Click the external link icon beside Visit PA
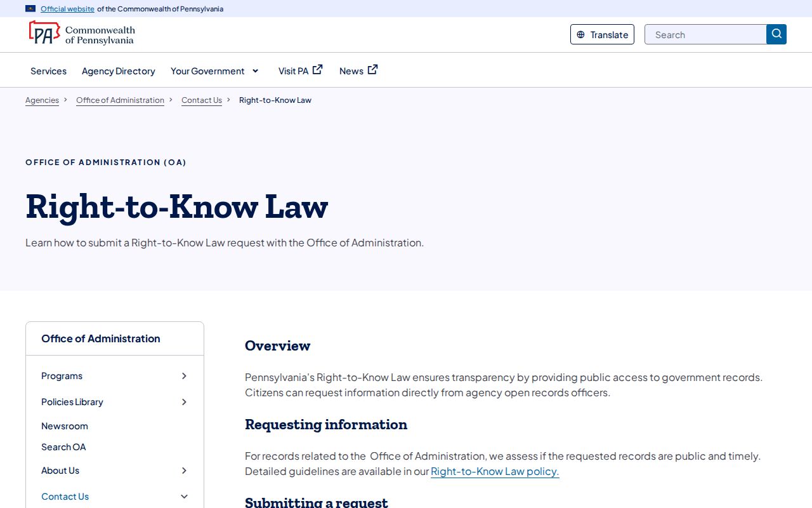Screen dimensions: 812x508 click(318, 70)
